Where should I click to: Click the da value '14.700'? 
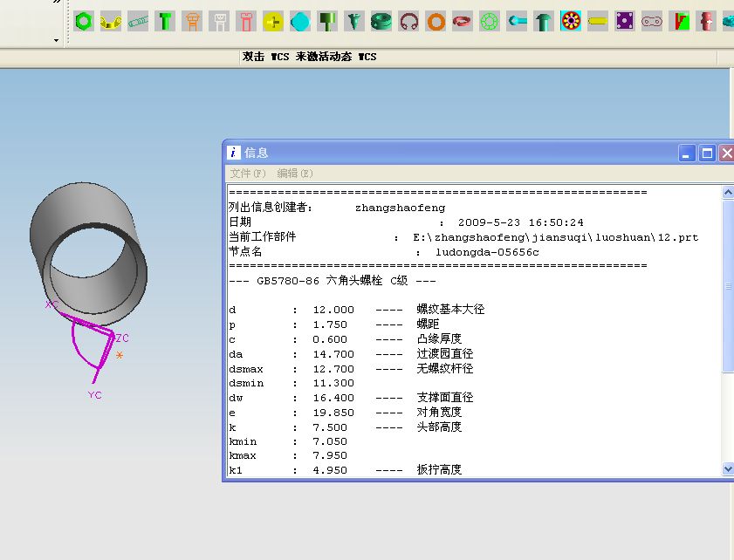point(333,354)
